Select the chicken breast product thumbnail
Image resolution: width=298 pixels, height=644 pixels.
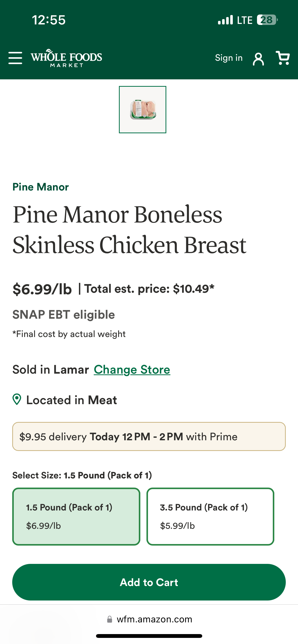(x=143, y=110)
